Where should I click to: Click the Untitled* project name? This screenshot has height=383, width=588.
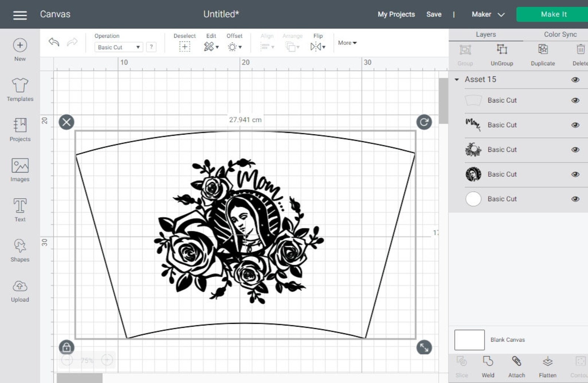(x=221, y=14)
